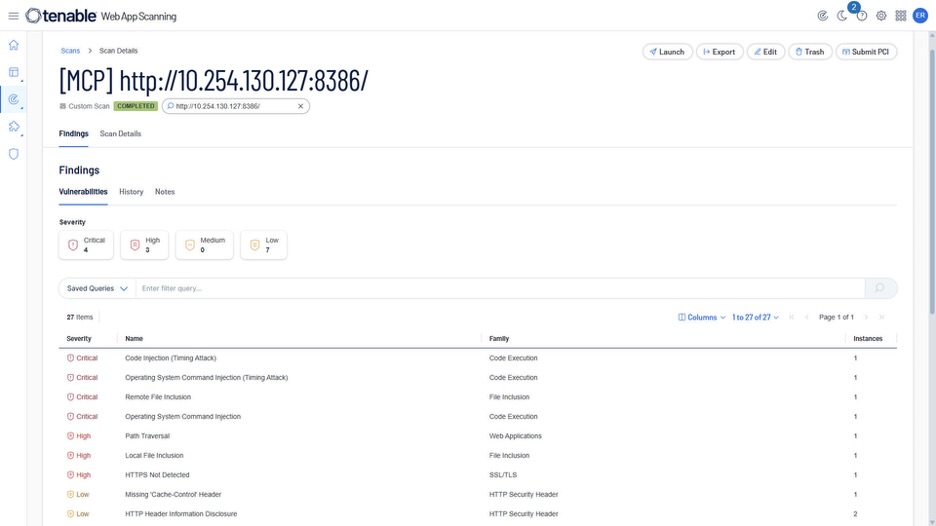Click the target URL search chip
The height and width of the screenshot is (526, 936).
236,106
